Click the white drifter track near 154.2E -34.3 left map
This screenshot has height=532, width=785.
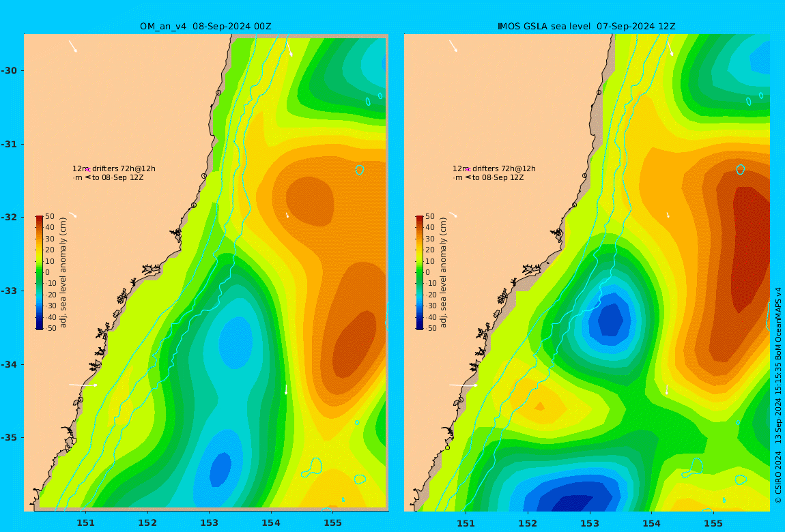[287, 389]
